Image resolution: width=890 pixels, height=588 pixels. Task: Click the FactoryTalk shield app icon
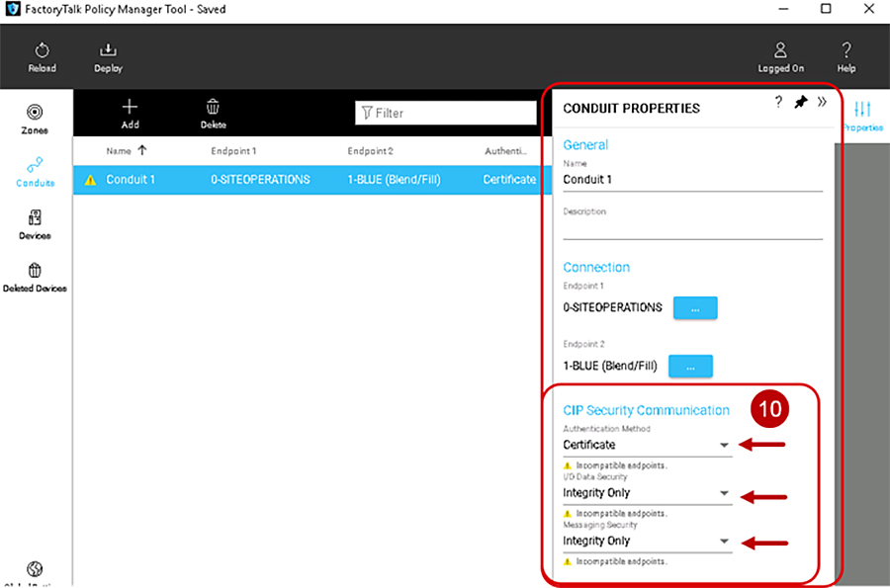click(x=13, y=9)
